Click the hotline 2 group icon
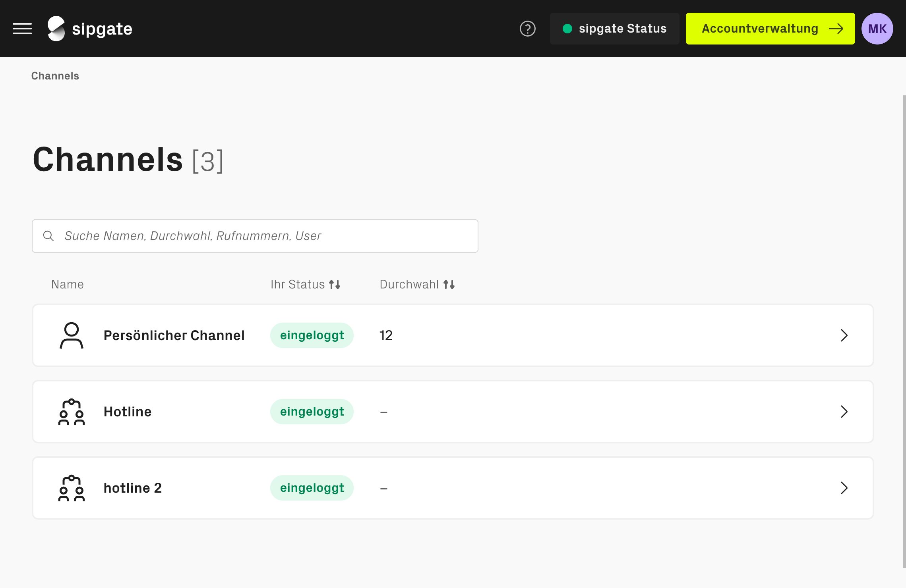The height and width of the screenshot is (588, 906). [72, 488]
